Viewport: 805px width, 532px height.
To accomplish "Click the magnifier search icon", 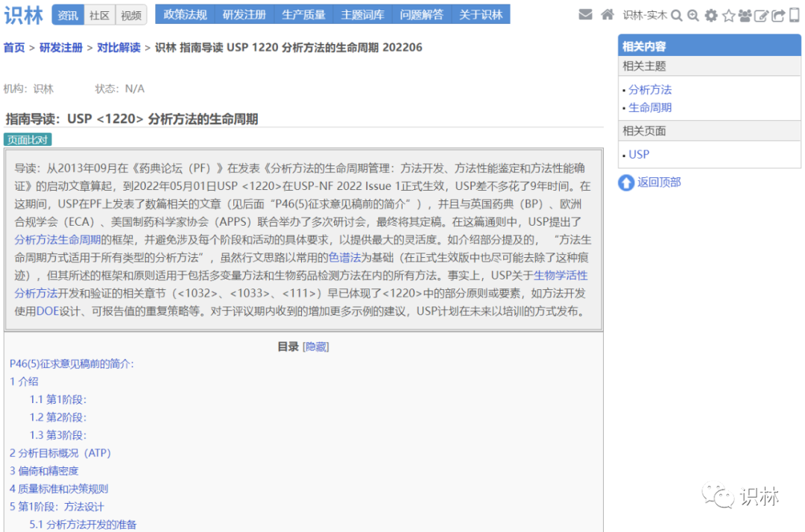I will [x=677, y=16].
